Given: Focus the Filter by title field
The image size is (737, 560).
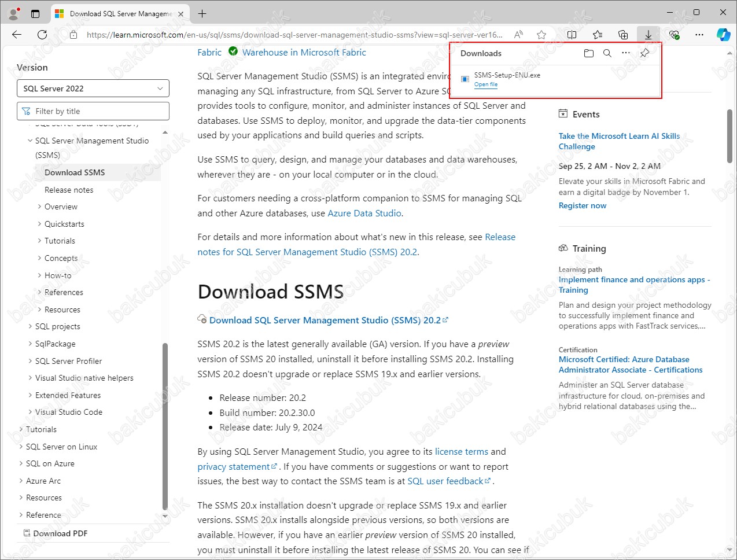Looking at the screenshot, I should click(93, 111).
